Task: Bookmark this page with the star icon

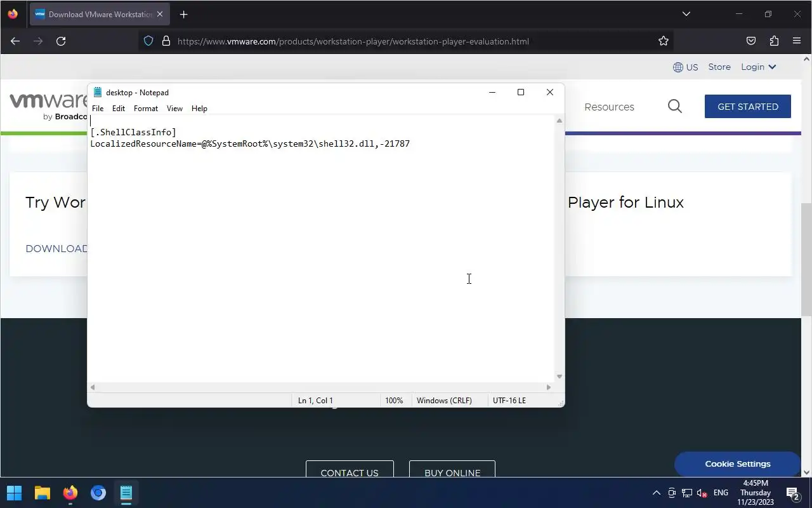Action: pyautogui.click(x=664, y=41)
